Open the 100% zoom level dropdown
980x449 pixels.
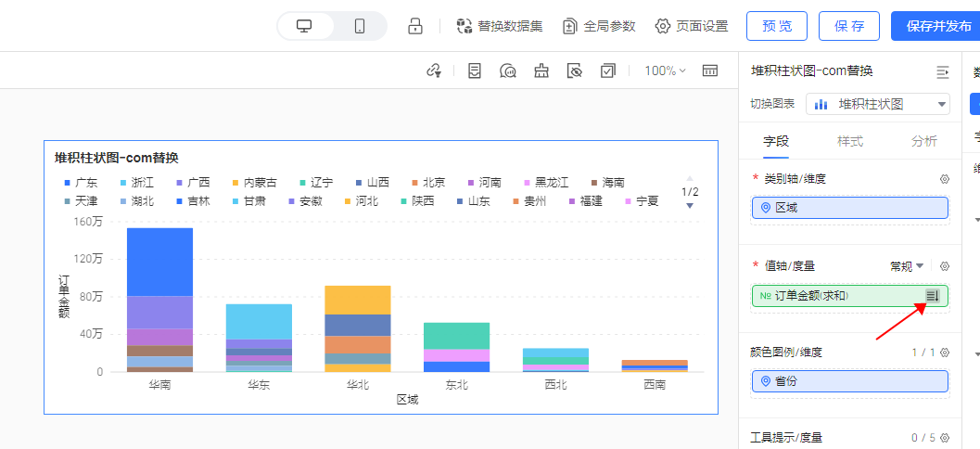(x=665, y=71)
